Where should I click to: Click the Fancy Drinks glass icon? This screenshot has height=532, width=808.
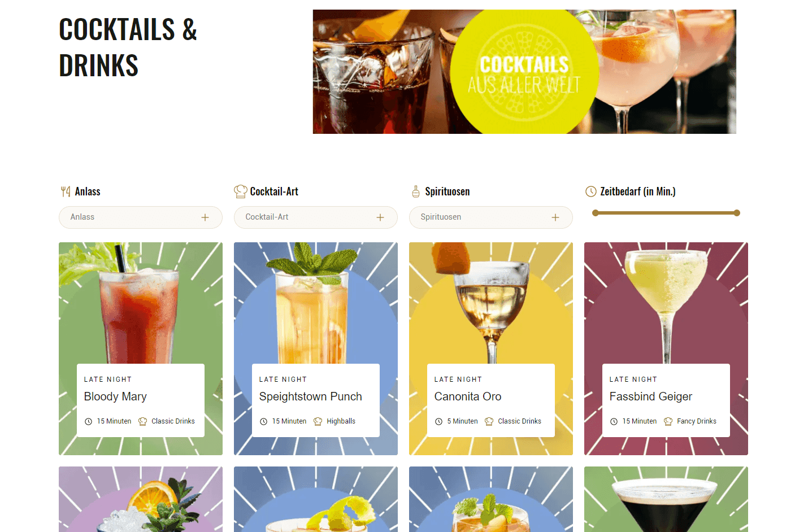(x=668, y=421)
